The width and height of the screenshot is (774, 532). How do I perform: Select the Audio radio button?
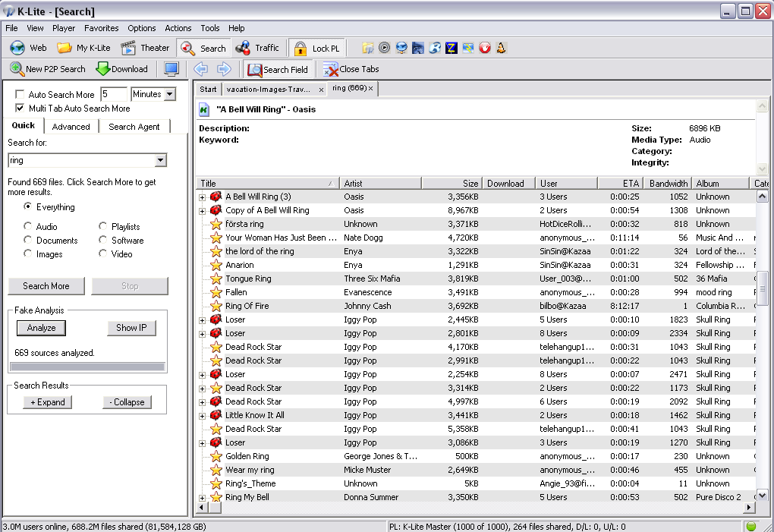pyautogui.click(x=27, y=226)
